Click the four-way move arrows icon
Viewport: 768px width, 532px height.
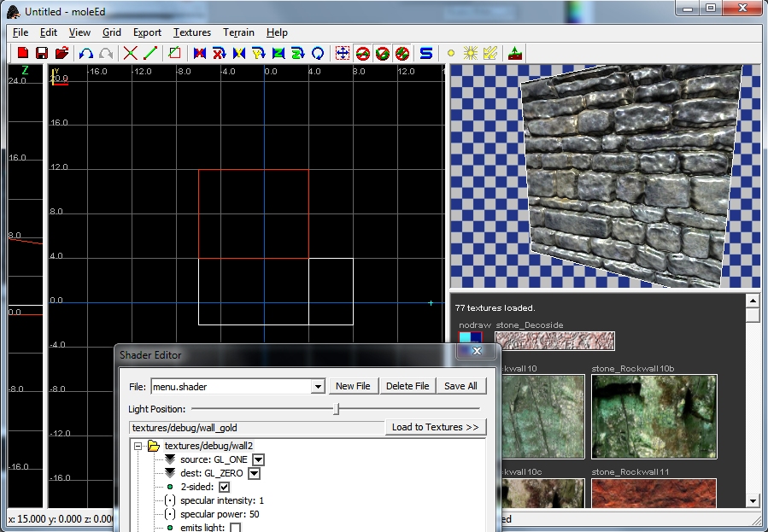coord(342,53)
